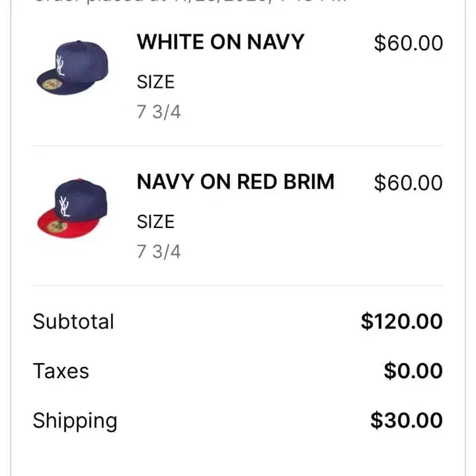Select the $60.00 price of Navy on Red Brim
Image resolution: width=476 pixels, height=476 pixels.
click(409, 182)
